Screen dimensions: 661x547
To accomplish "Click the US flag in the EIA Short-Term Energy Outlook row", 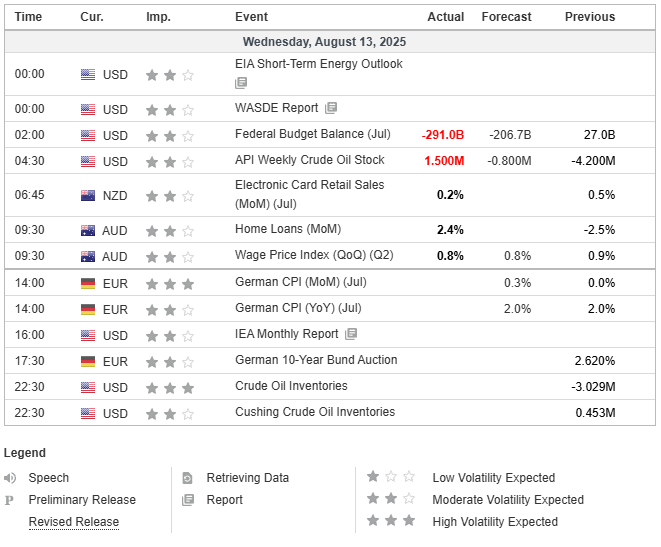I will point(88,75).
